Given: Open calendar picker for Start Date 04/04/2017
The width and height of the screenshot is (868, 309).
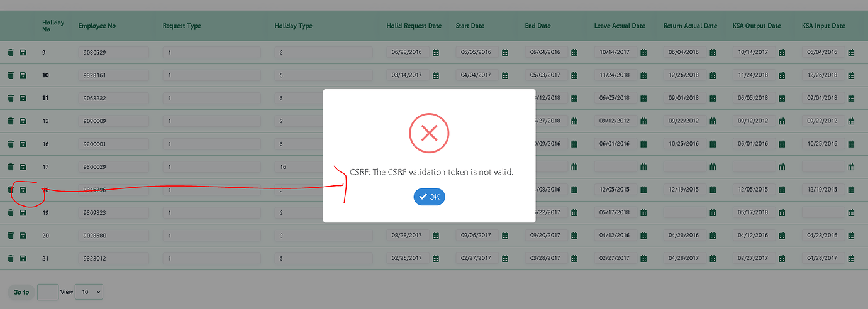Looking at the screenshot, I should pyautogui.click(x=505, y=75).
